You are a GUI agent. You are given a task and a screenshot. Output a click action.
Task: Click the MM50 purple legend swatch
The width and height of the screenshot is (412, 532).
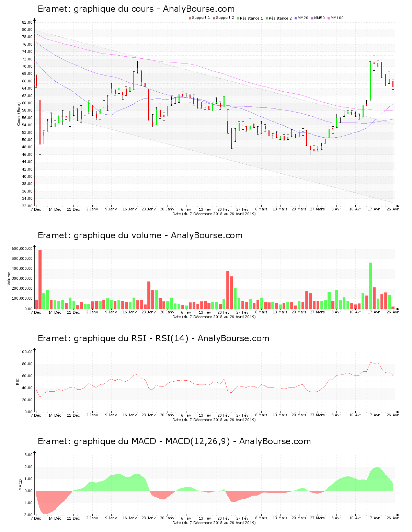312,18
